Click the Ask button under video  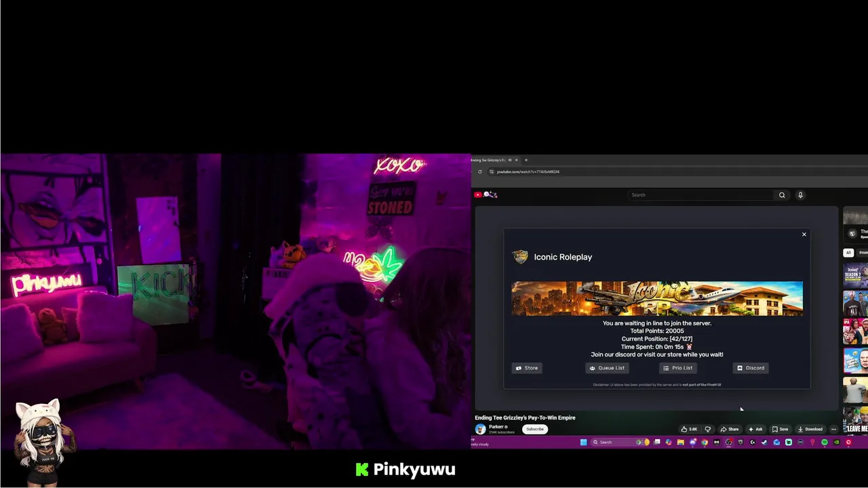[755, 429]
